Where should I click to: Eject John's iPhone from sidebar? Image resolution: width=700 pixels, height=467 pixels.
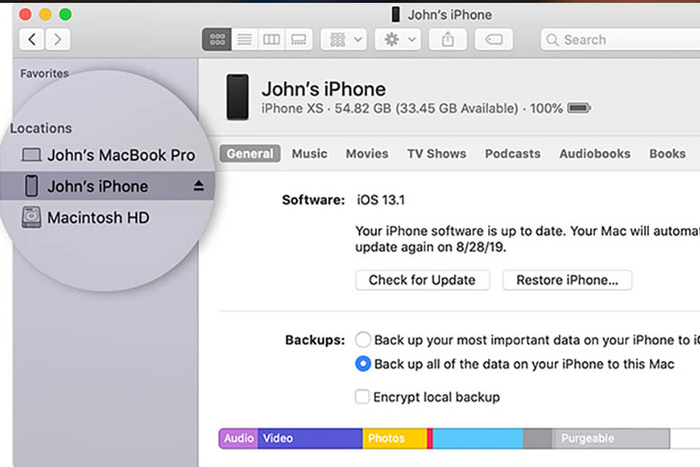[198, 186]
